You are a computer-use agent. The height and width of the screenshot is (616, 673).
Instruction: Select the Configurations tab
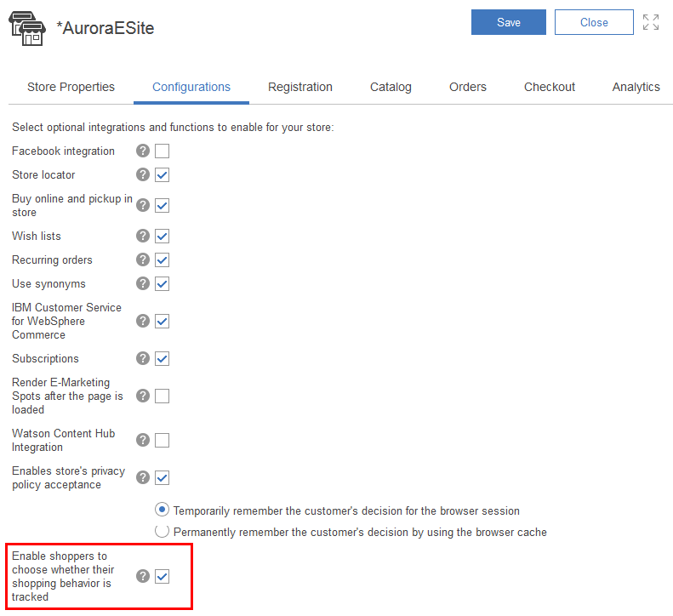[191, 87]
